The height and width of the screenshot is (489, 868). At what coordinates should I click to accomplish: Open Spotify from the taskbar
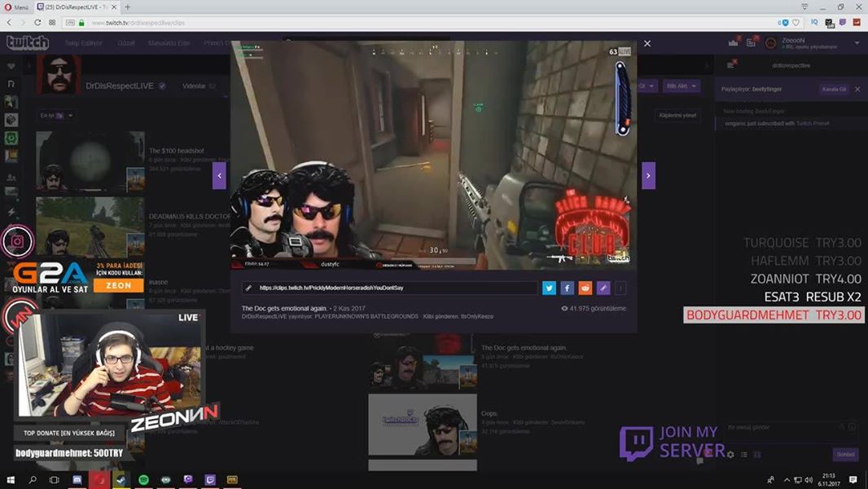tap(143, 479)
